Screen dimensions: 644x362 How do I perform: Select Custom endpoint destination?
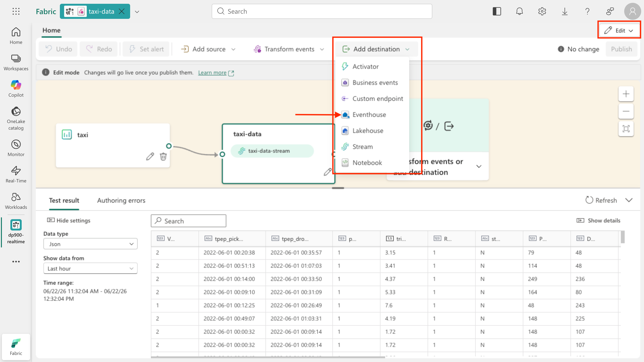click(x=372, y=99)
